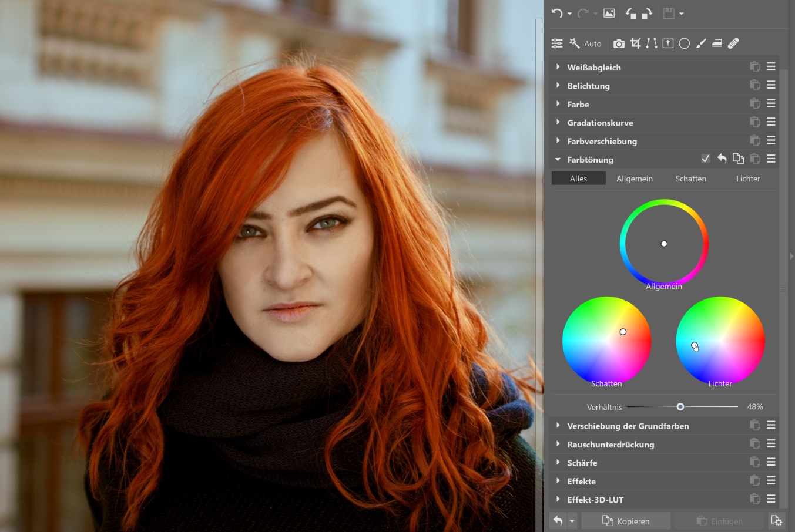Rotate the image left
Viewport: 795px width, 532px height.
coord(630,14)
